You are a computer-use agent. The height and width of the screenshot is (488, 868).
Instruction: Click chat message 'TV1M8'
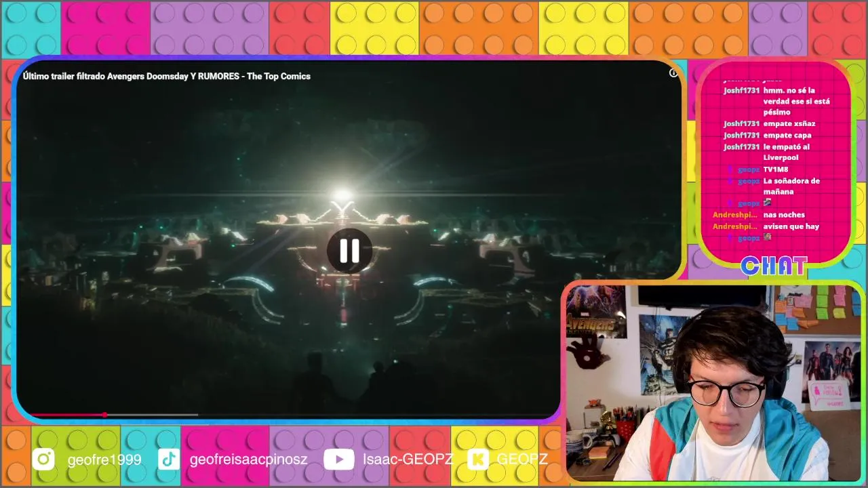pyautogui.click(x=776, y=169)
